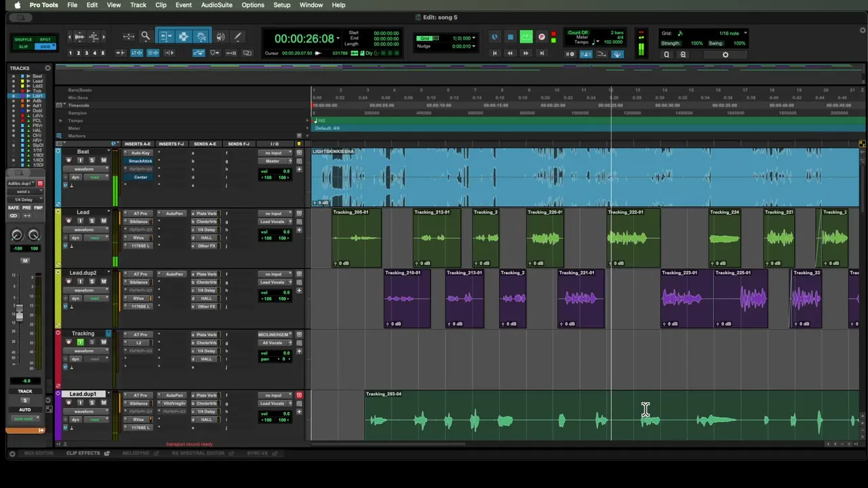Toggle Online sync button in transport
The image size is (868, 488).
tap(494, 37)
